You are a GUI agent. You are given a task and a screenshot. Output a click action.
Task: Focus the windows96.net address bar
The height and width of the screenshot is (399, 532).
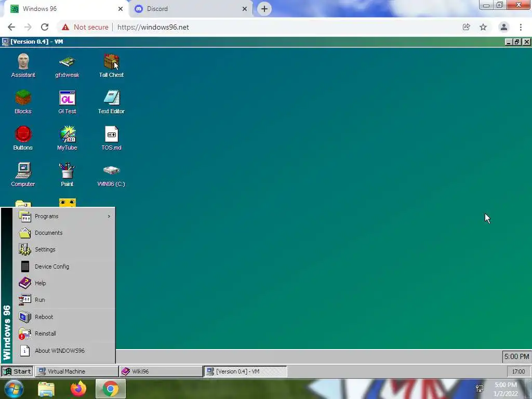(153, 27)
